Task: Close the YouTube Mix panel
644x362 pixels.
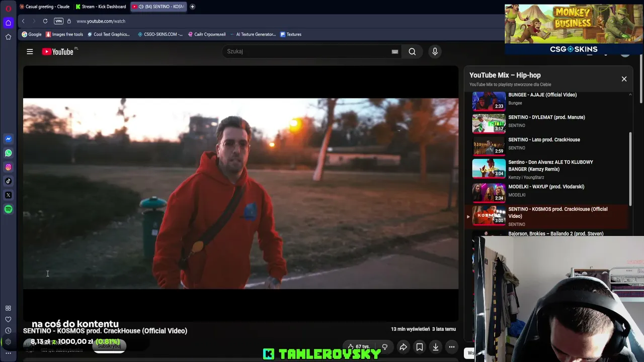Action: (624, 79)
